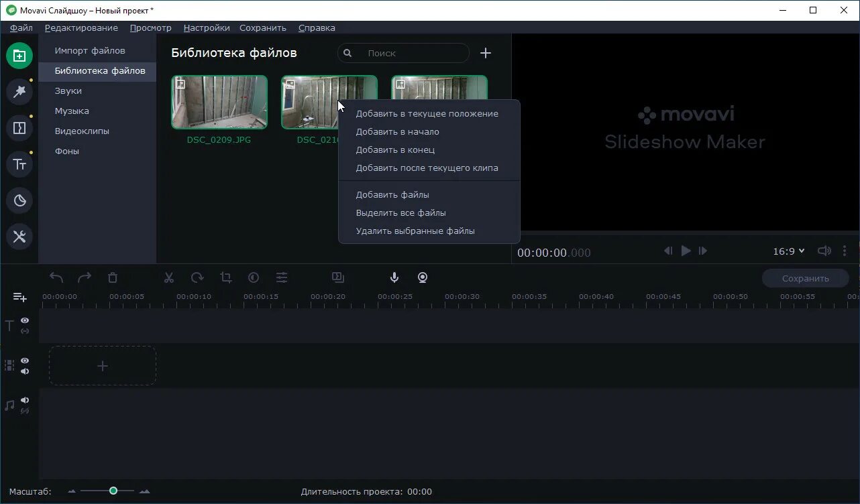Choose Добавить в конец
The width and height of the screenshot is (860, 504).
coord(429,149)
